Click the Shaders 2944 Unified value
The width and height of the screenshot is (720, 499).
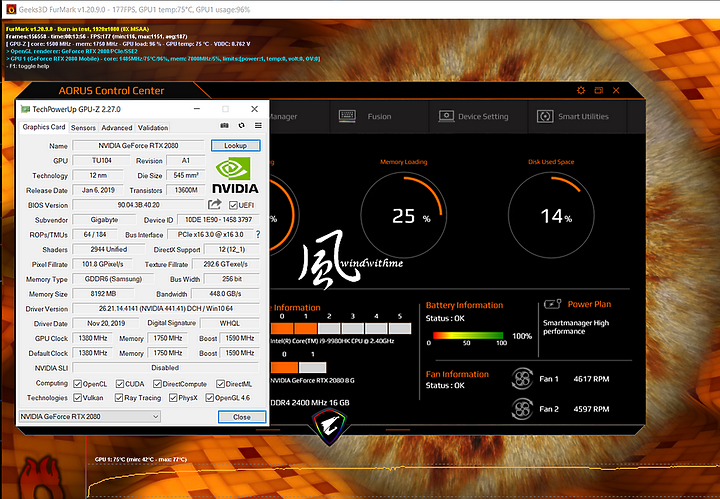[108, 249]
